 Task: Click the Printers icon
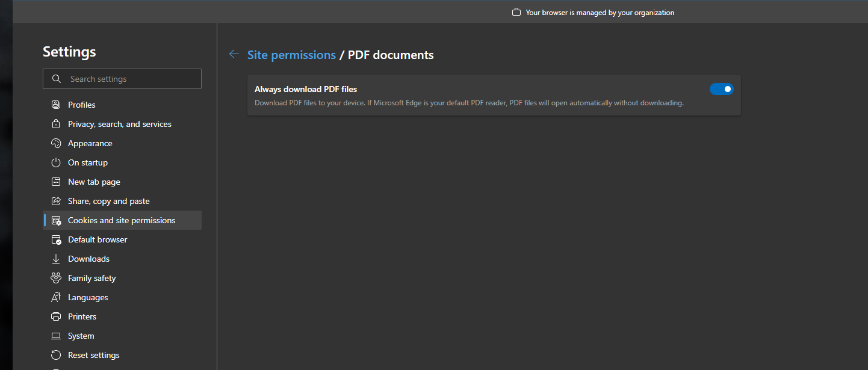click(x=56, y=316)
